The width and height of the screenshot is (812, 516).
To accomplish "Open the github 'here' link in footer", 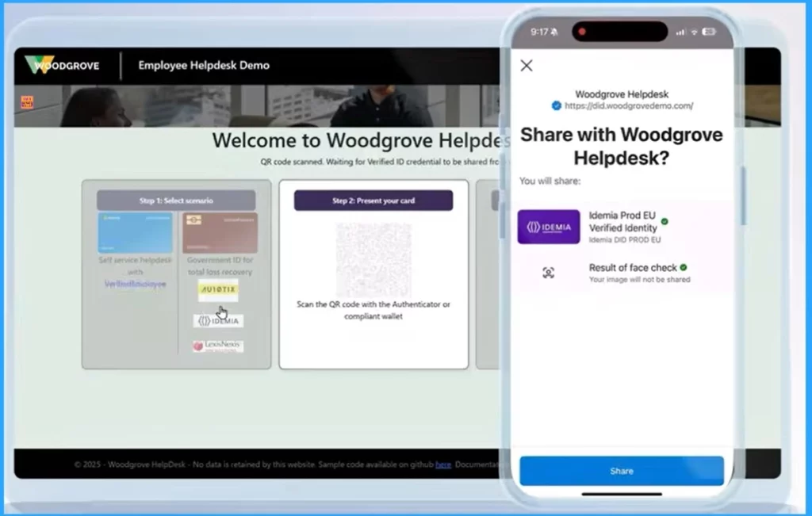I will tap(443, 464).
